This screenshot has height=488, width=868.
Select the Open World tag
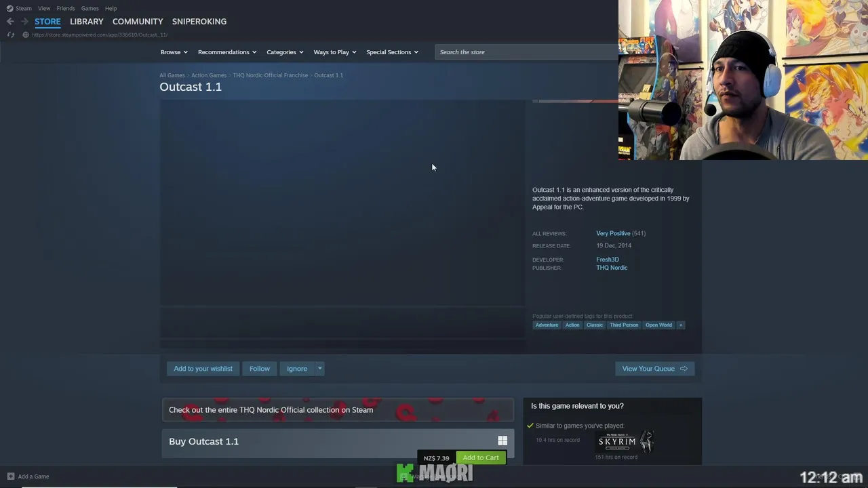[x=658, y=325]
